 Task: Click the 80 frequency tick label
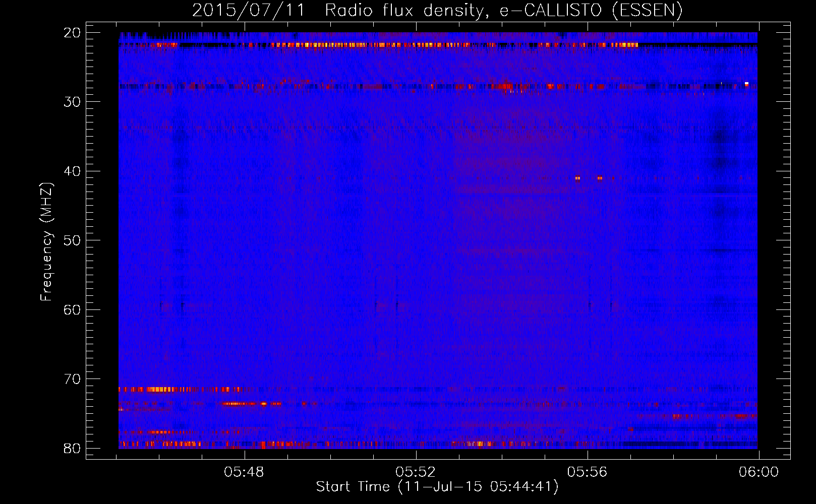[x=72, y=448]
